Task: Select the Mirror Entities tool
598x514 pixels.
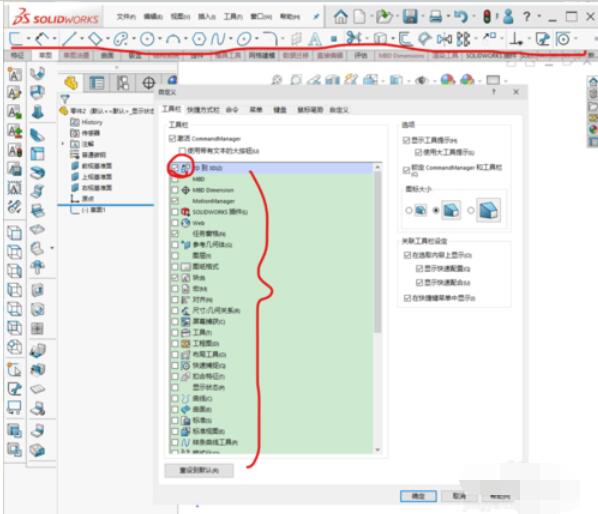Action: coord(444,39)
